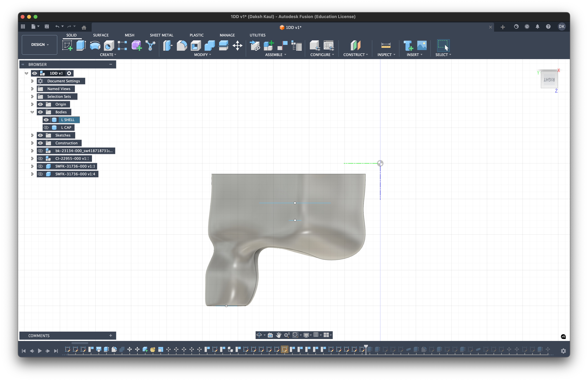Select the Extrude tool

tap(81, 45)
